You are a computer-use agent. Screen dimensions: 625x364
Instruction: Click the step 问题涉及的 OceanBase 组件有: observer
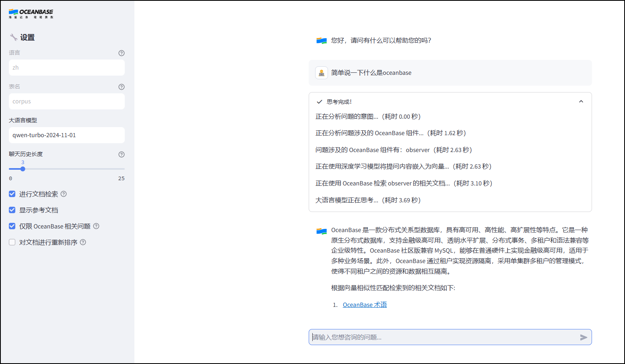click(394, 150)
